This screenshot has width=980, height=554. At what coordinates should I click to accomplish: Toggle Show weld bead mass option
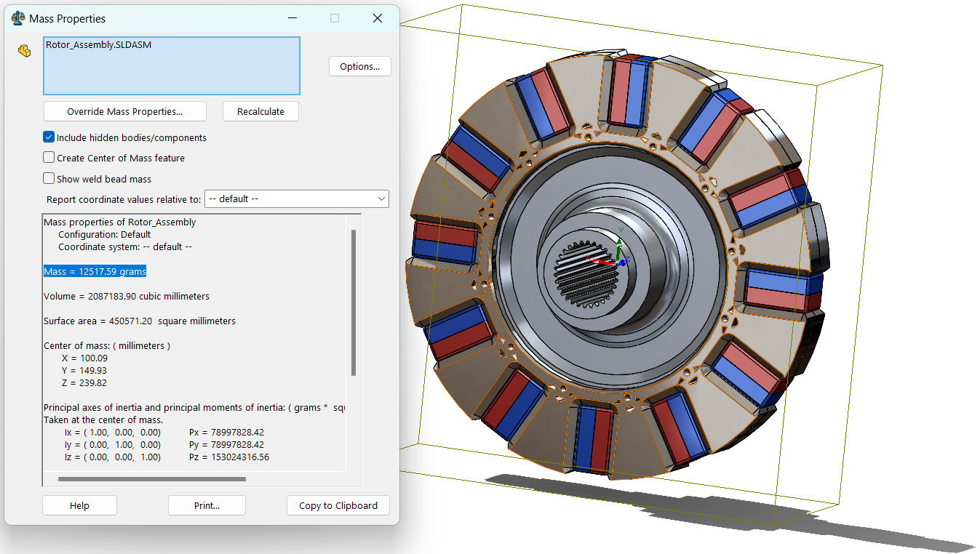(49, 179)
